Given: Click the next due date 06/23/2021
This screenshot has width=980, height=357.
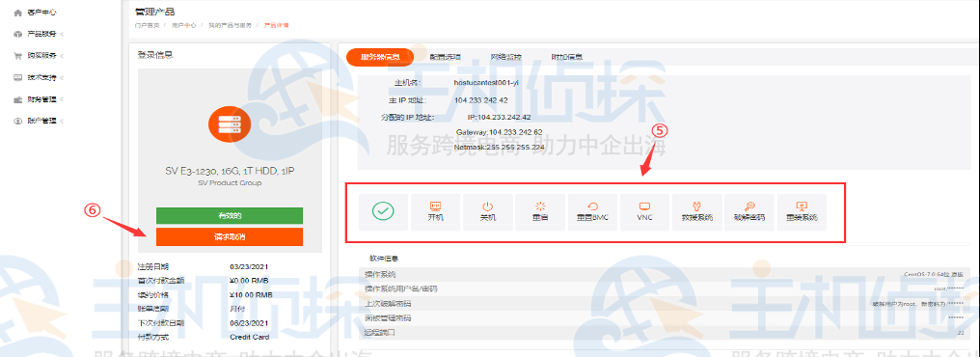Looking at the screenshot, I should tap(250, 323).
